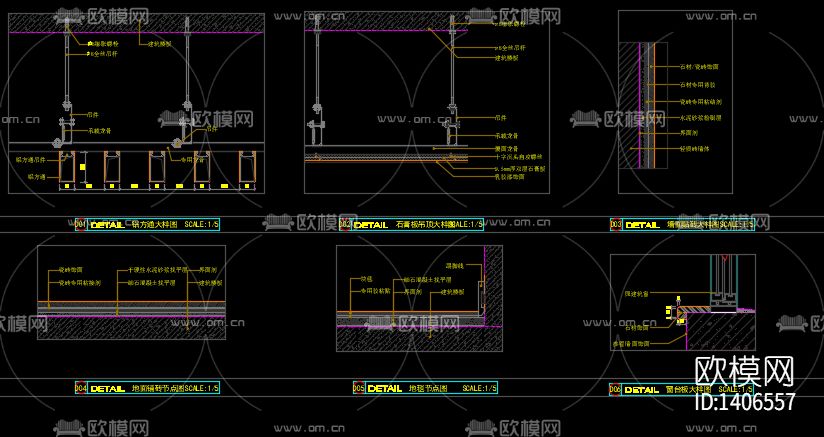Click the 石材/瓷砖饰面 annotation label
Viewport: 824px width, 437px height.
pyautogui.click(x=699, y=67)
